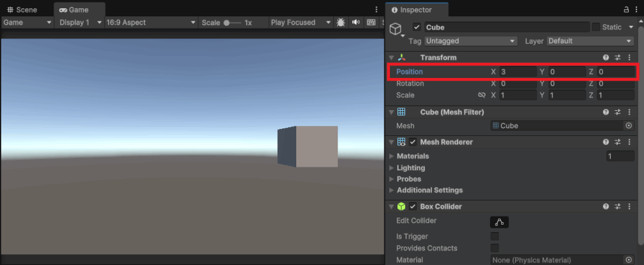The width and height of the screenshot is (644, 265).
Task: Click the Materials count field
Action: [620, 156]
